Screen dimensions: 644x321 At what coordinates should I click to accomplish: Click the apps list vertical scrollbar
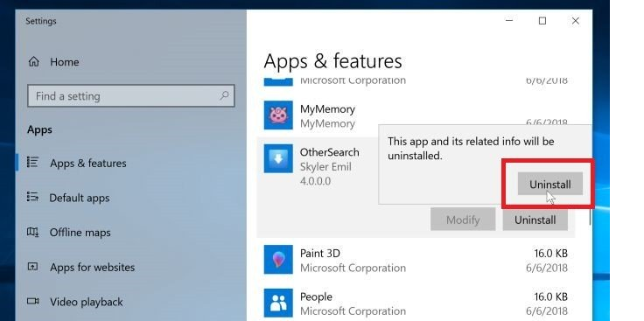pos(591,216)
